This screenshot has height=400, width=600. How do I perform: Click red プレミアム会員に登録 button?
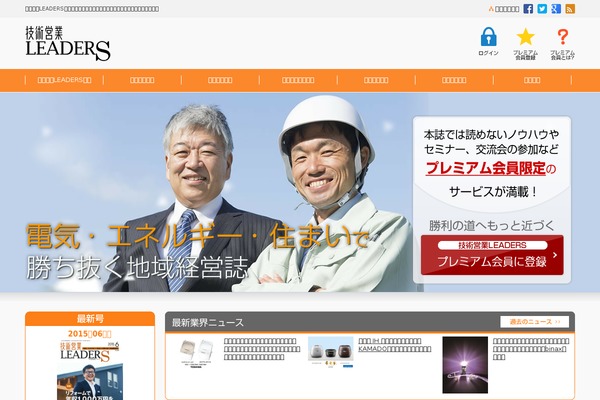(x=492, y=255)
